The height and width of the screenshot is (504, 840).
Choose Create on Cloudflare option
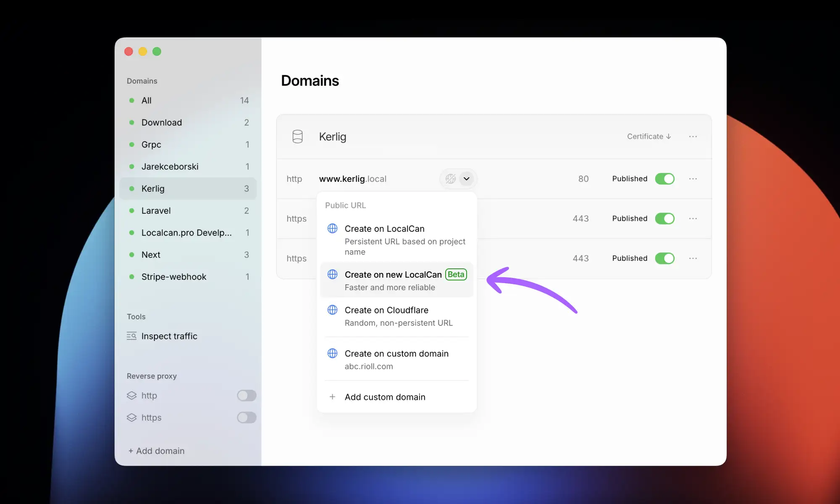(396, 316)
